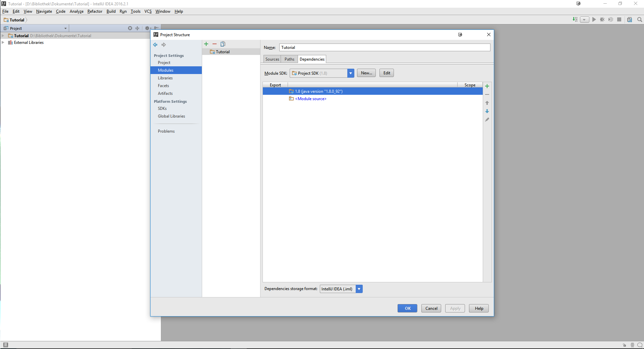Click the edit pencil icon for dependencies
Viewport: 644px width, 349px height.
[487, 120]
